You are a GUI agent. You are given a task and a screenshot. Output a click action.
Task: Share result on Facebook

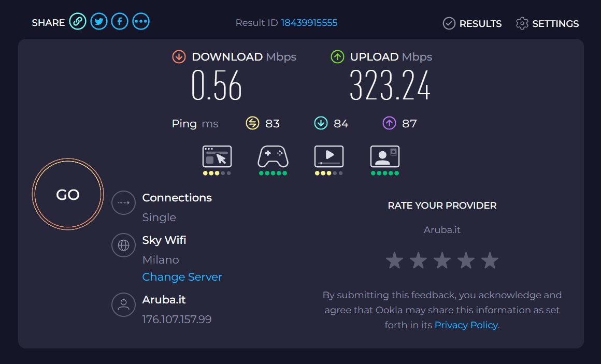(120, 22)
